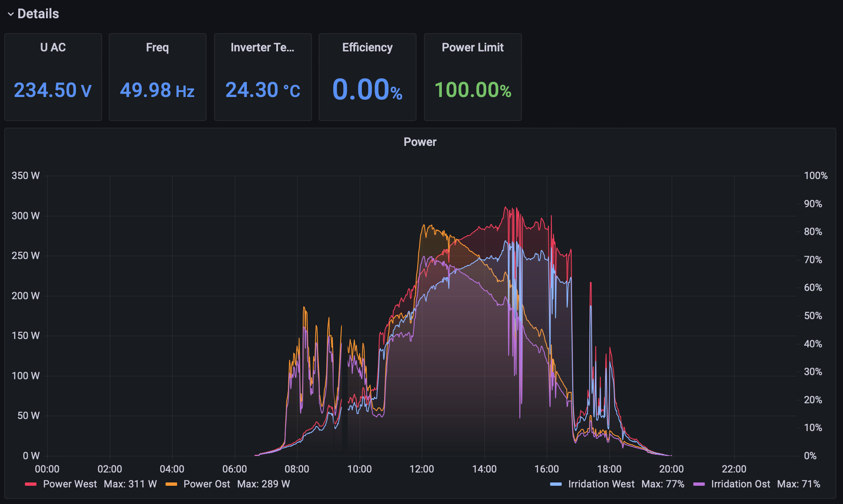The width and height of the screenshot is (843, 504).
Task: Open the Efficiency panel title menu
Action: 367,48
